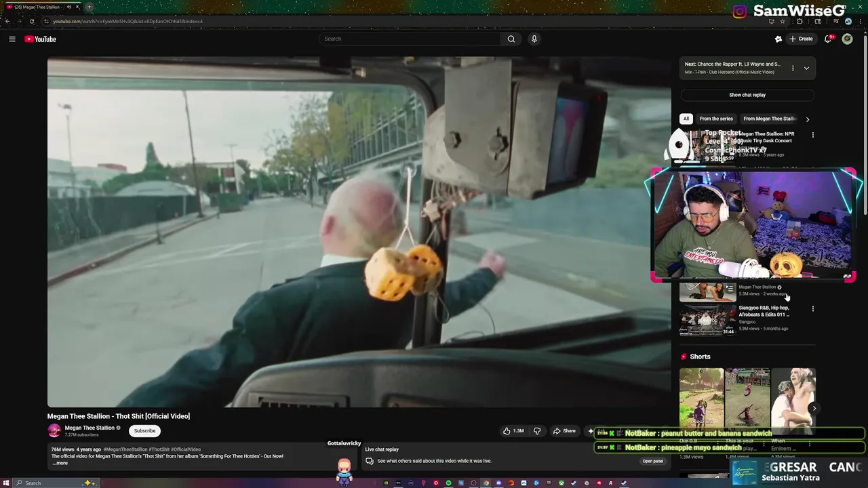
Task: Select the Megan Thee Stallion browser tab
Action: (x=42, y=7)
